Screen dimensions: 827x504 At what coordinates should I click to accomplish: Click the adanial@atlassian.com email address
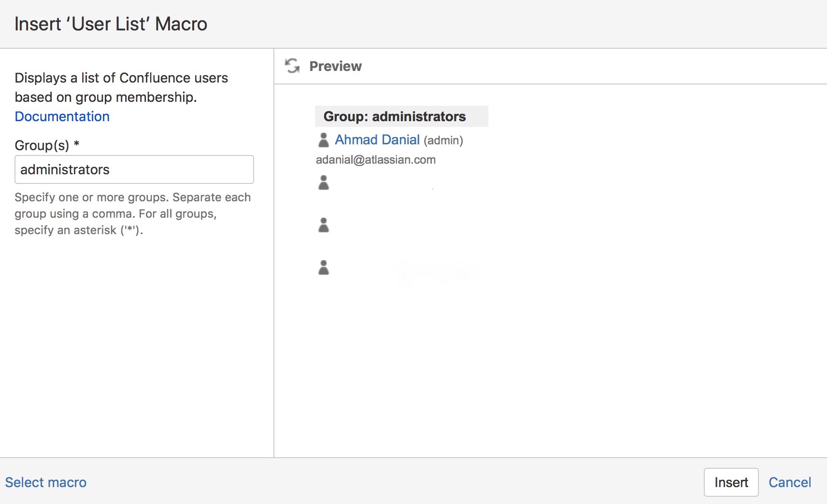coord(376,160)
